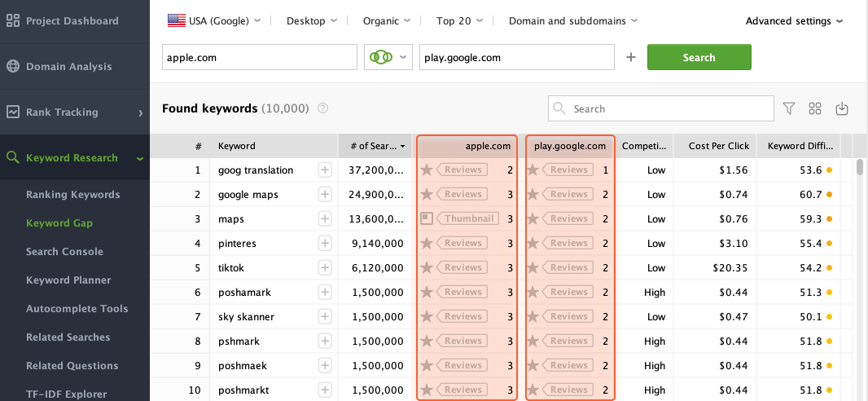Image resolution: width=868 pixels, height=401 pixels.
Task: Expand Rank Tracking section
Action: (75, 112)
